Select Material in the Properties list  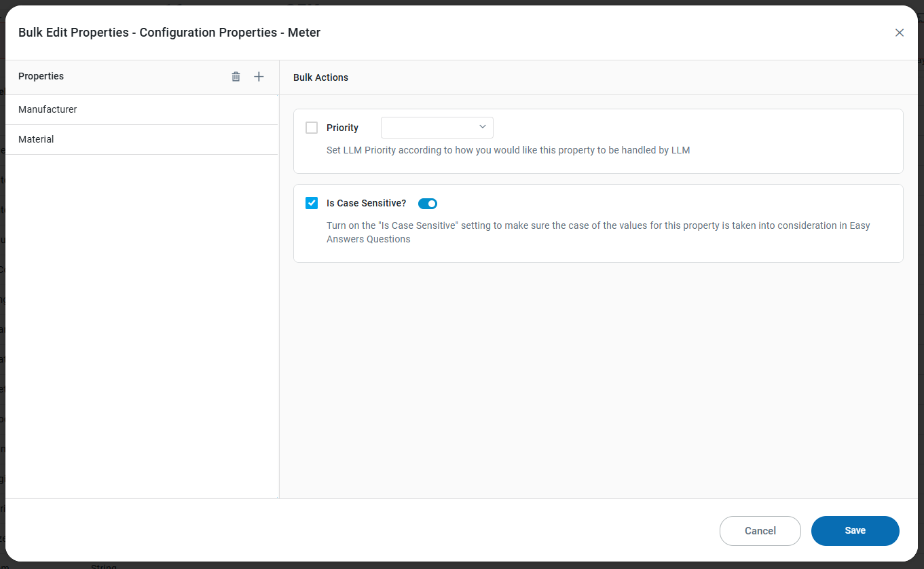click(x=36, y=139)
